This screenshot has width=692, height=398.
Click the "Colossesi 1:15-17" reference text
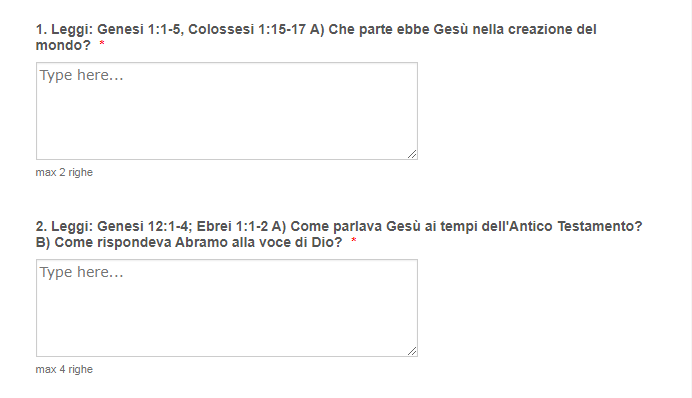click(247, 30)
